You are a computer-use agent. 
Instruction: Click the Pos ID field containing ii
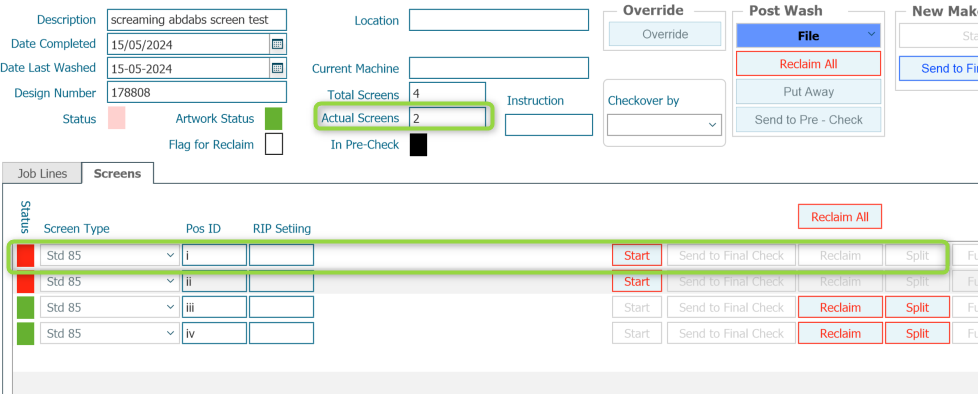pos(215,282)
